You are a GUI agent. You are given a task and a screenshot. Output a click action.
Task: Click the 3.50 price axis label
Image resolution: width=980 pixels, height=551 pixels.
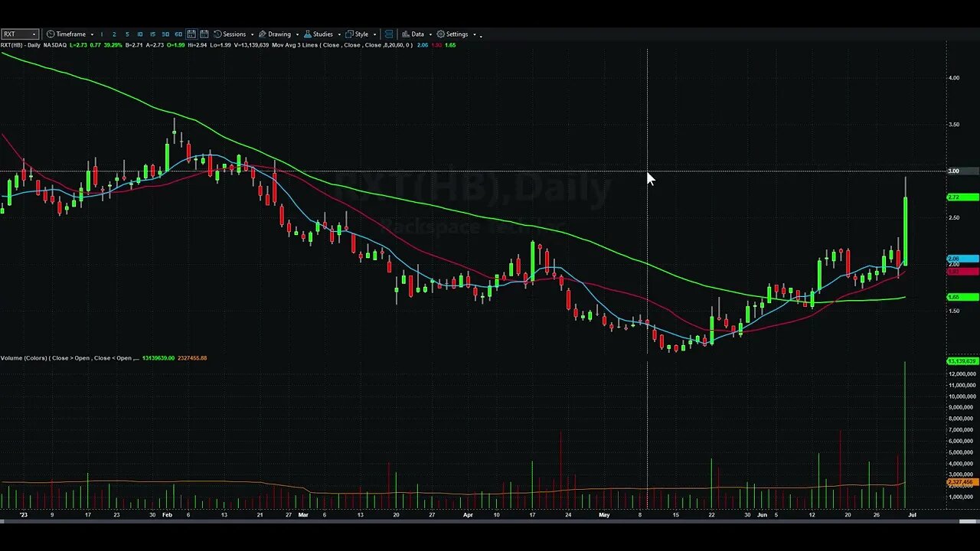[x=953, y=124]
